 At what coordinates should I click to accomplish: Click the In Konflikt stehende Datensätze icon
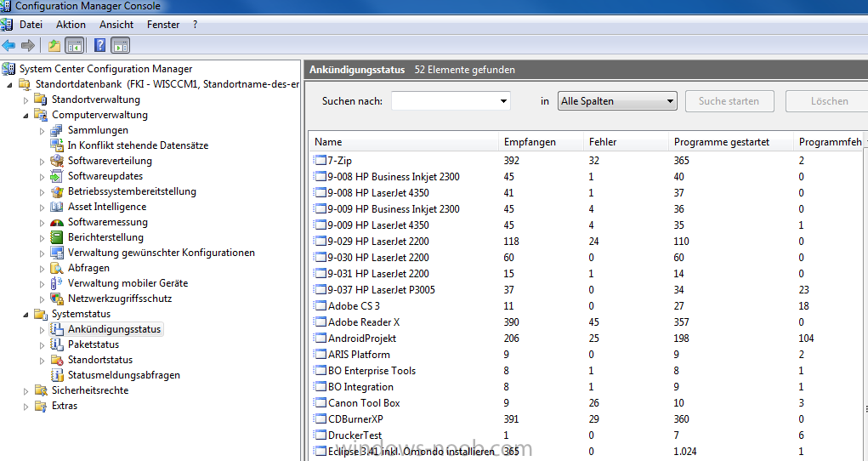(x=56, y=145)
